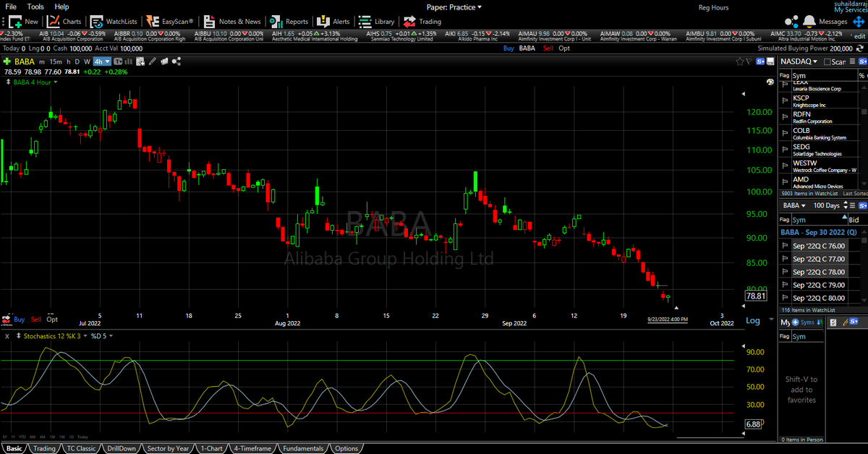Switch chart to Daily (D) timeframe

click(77, 61)
